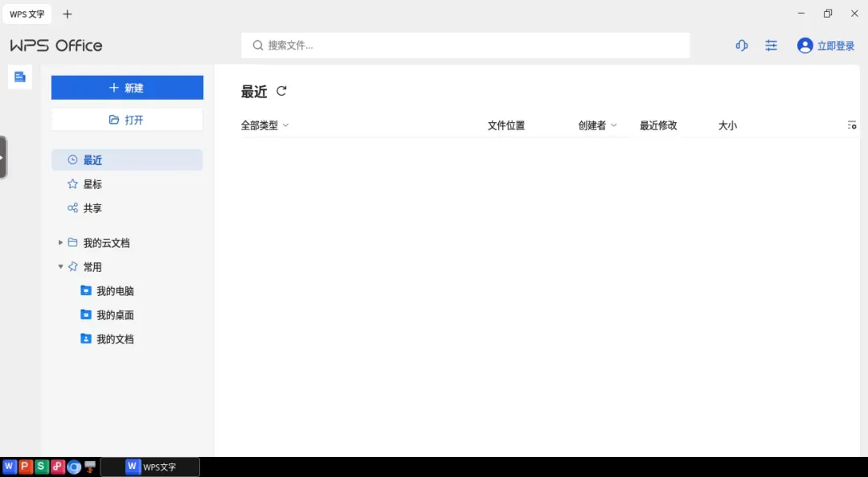Click 立即登录 to sign in
The width and height of the screenshot is (868, 477).
coord(836,46)
